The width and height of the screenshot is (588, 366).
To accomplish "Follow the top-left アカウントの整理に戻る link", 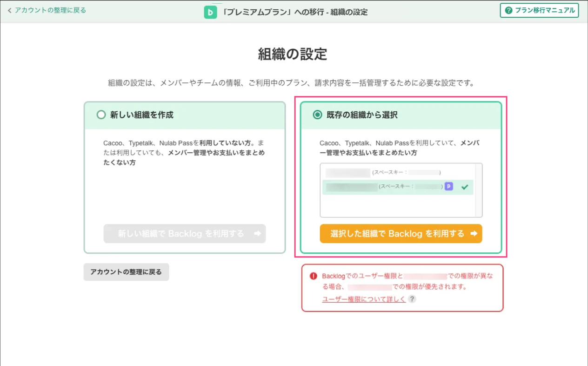I will pos(50,10).
